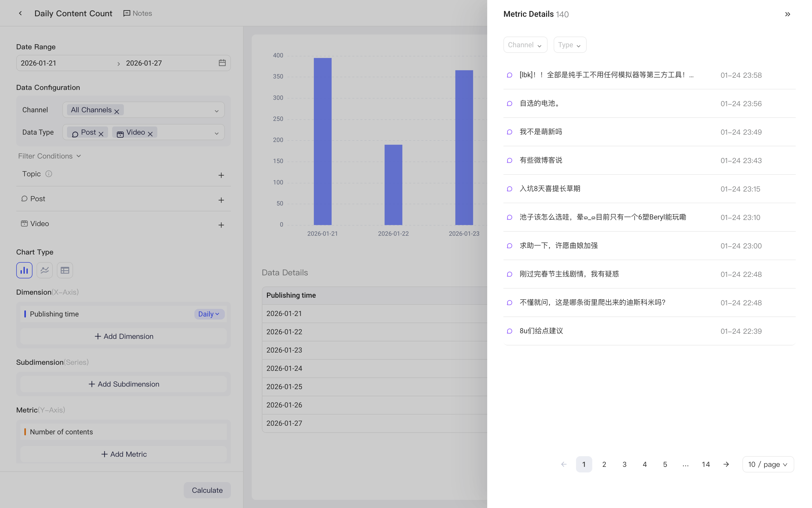Collapse the Metric Details panel

[787, 14]
